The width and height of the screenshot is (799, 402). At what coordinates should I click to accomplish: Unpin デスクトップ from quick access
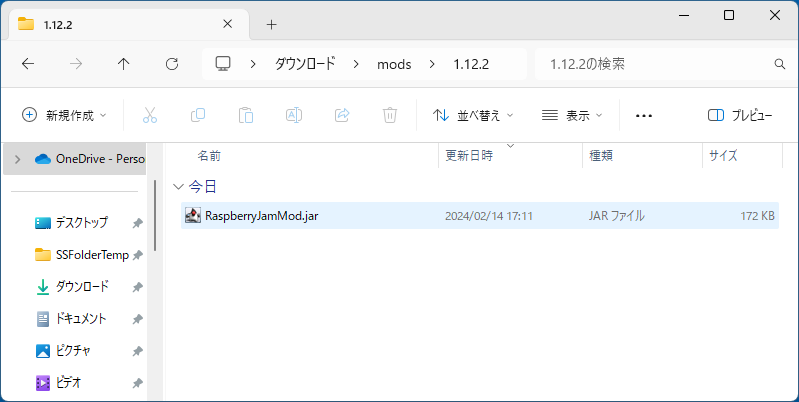[x=137, y=222]
